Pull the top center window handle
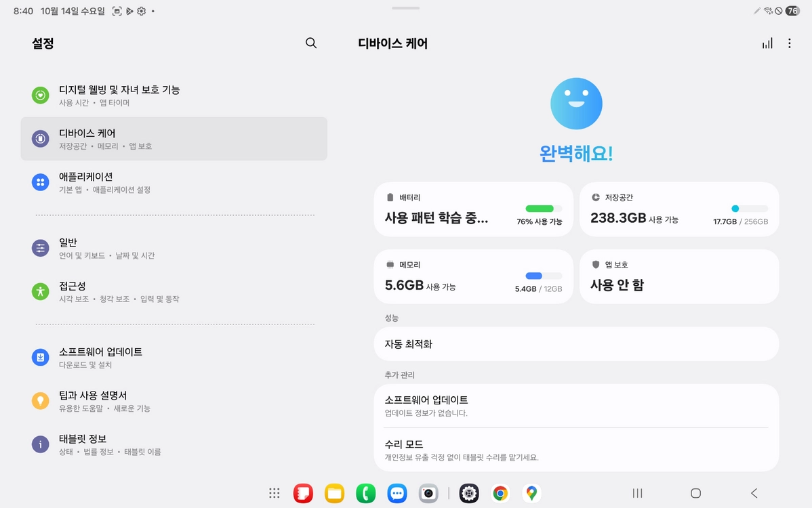 (405, 7)
